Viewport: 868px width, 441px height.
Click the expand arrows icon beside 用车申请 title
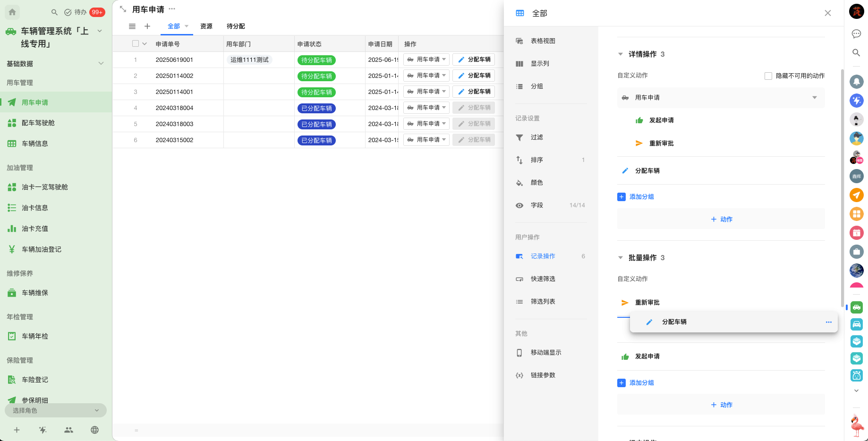pyautogui.click(x=123, y=9)
